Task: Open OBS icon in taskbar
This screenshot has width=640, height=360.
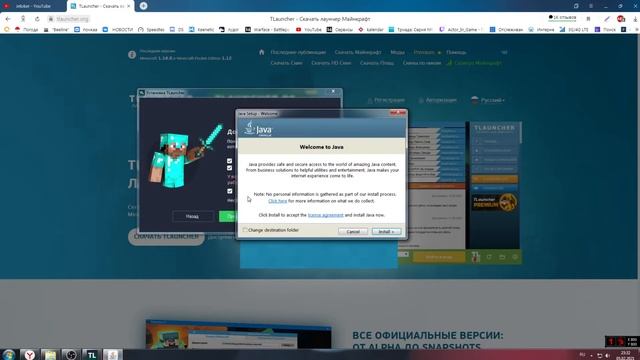Action: 71,355
